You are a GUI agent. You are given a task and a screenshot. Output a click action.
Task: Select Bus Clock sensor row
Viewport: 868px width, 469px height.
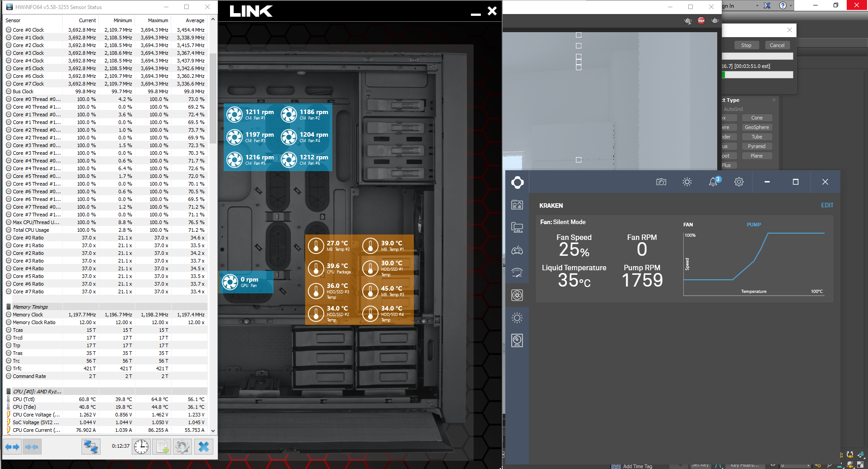pyautogui.click(x=105, y=91)
